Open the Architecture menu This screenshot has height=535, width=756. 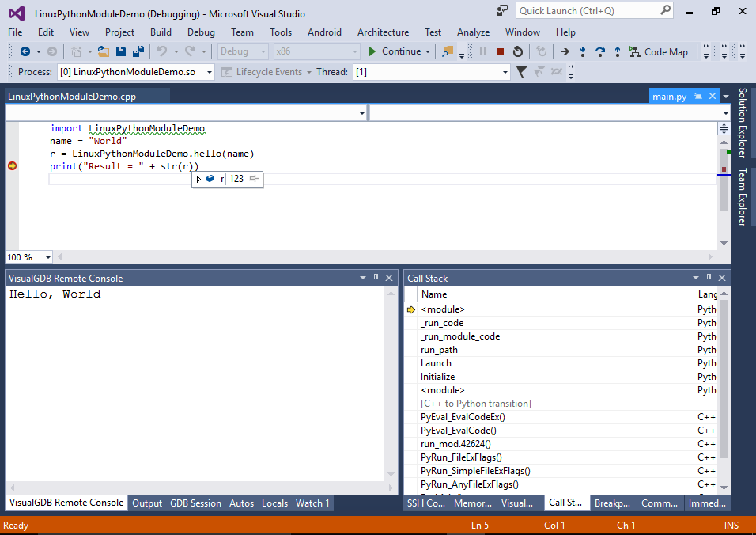(x=383, y=32)
